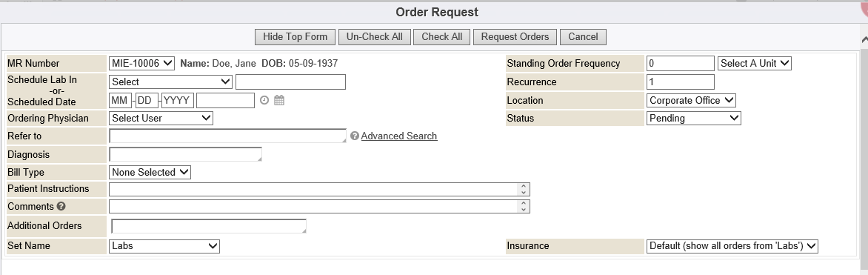This screenshot has width=868, height=275.
Task: Click the Check All button
Action: pyautogui.click(x=441, y=37)
